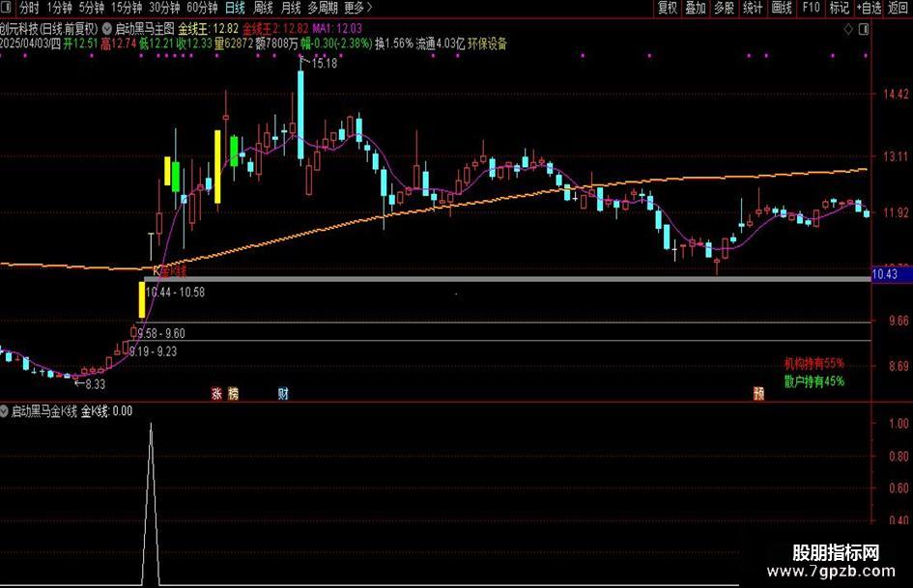Image resolution: width=913 pixels, height=588 pixels.
Task: Click the 换1.56% turnover value
Action: 393,43
